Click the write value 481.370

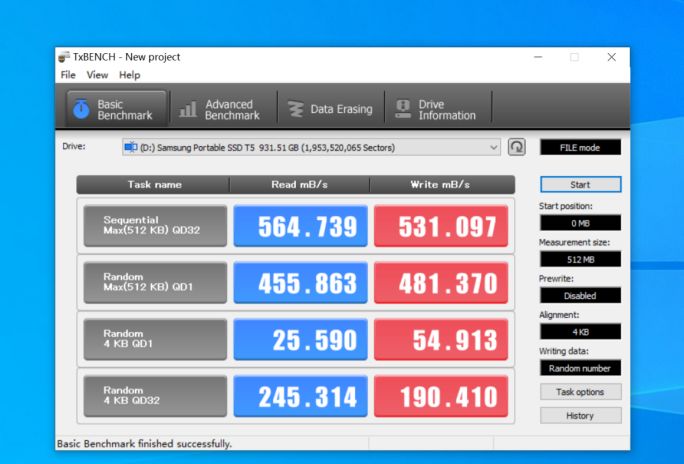(441, 283)
